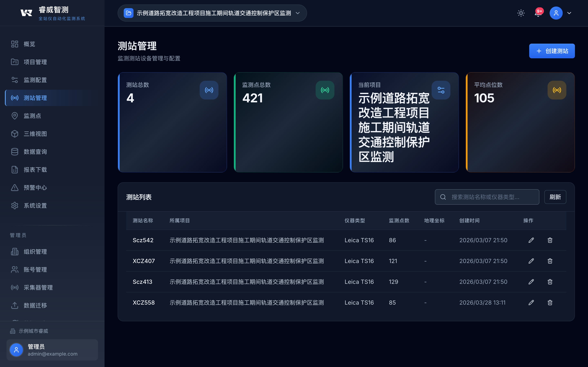Select the 数据查询 database icon
Screen dimensions: 588x367
tap(14, 151)
